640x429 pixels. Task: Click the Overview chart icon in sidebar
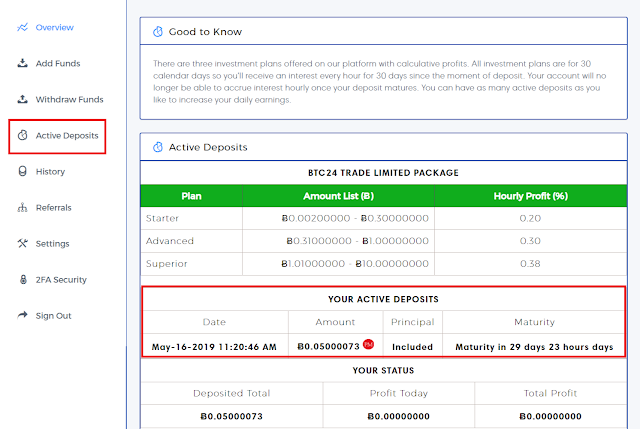(x=22, y=27)
